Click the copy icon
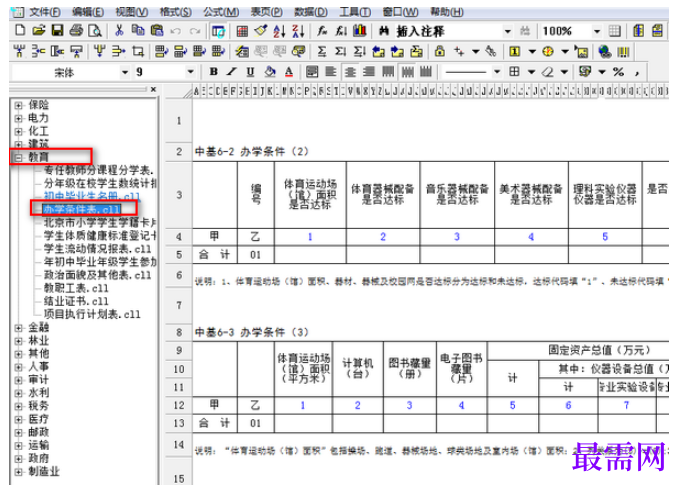684x488 pixels. [x=138, y=31]
